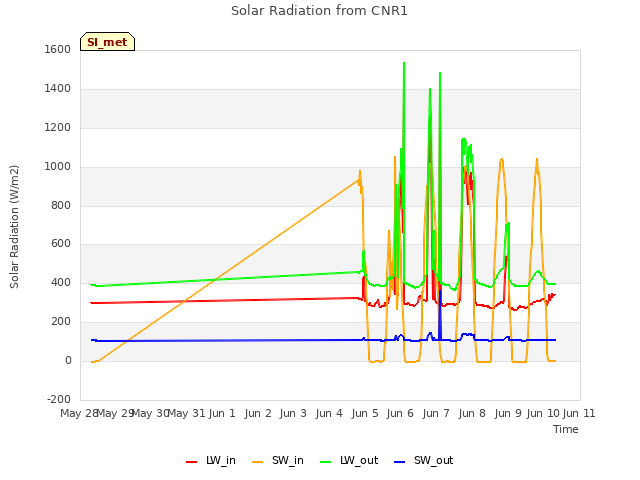Click the chart title Solar Radiation from CNR1
Screen dimensions: 640x480
pyautogui.click(x=319, y=11)
